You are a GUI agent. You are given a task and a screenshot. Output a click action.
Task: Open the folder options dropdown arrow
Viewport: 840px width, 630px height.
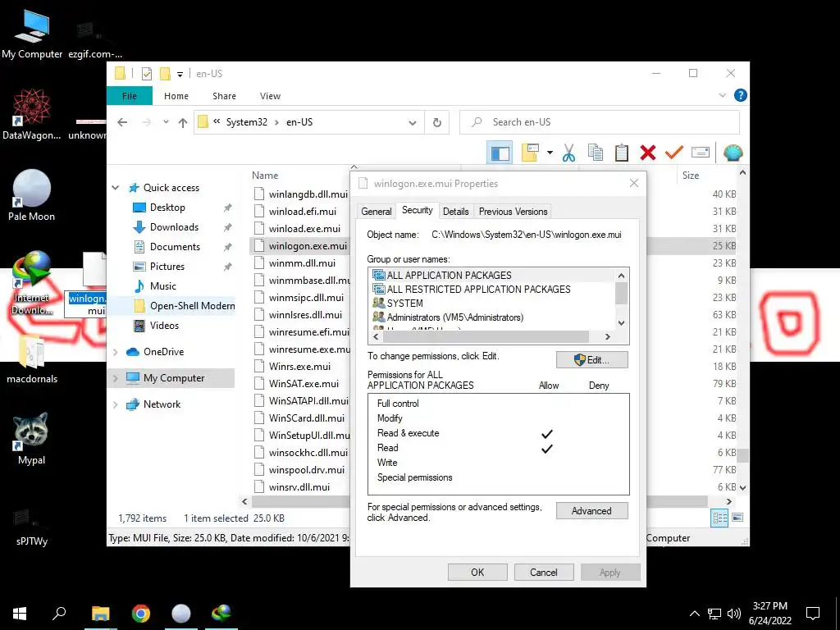[550, 153]
